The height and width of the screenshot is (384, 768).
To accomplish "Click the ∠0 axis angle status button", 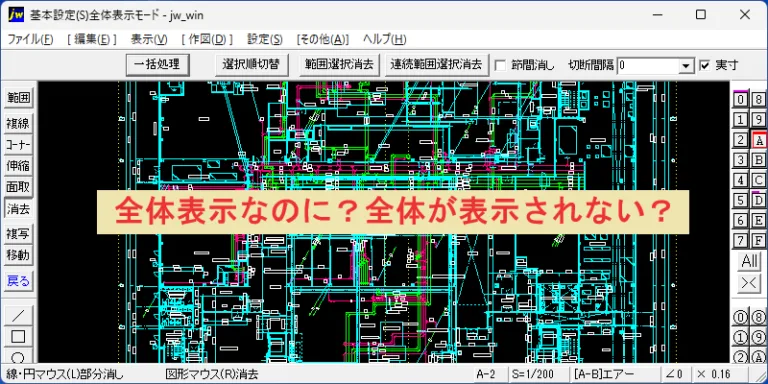I will pos(675,375).
